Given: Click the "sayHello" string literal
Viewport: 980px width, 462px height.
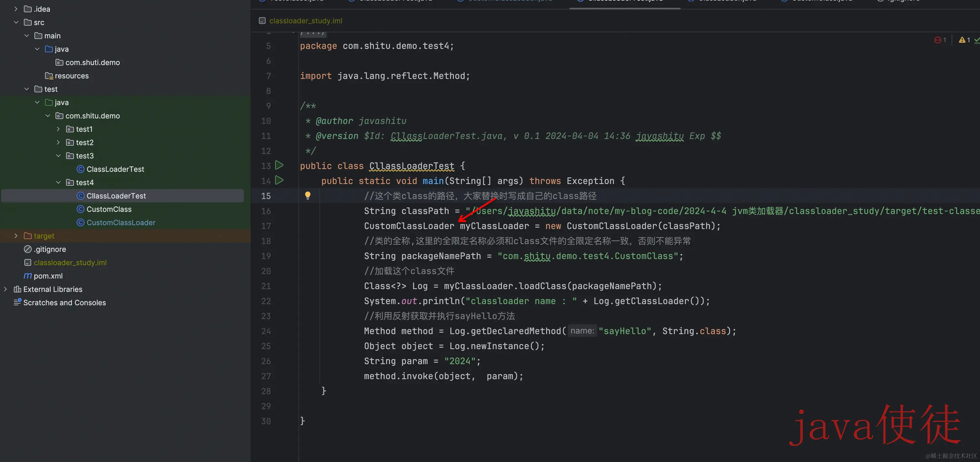Looking at the screenshot, I should tap(625, 331).
